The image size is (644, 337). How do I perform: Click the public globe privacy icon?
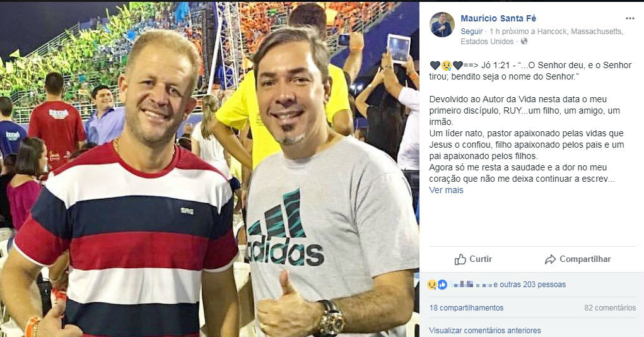pyautogui.click(x=524, y=42)
